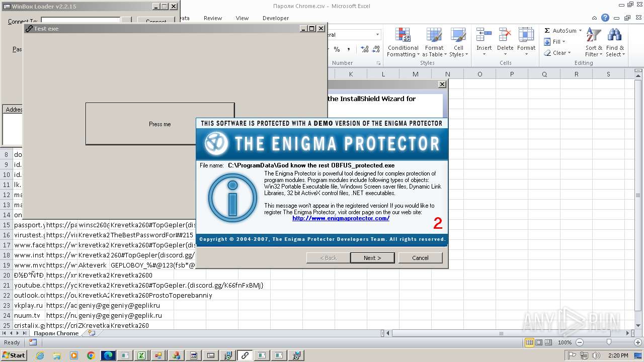
Task: Go to last sheet navigation arrow
Action: pyautogui.click(x=24, y=333)
